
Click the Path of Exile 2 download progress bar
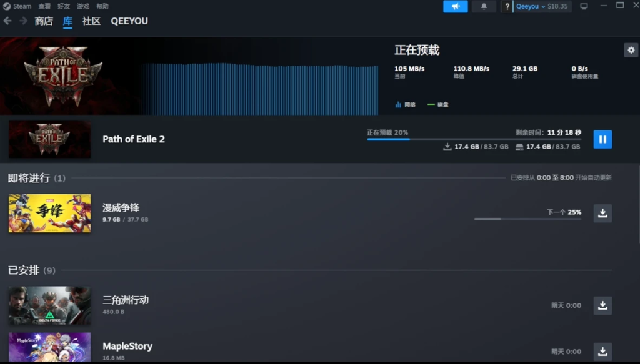click(x=474, y=139)
